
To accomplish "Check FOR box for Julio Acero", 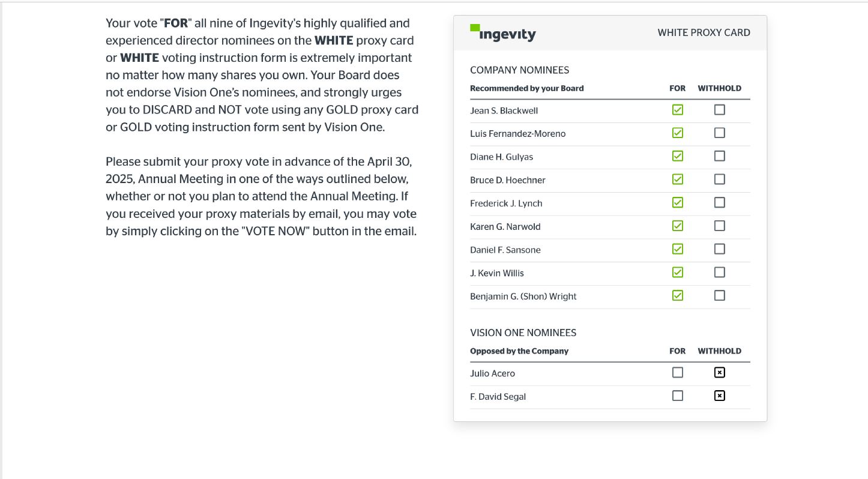I will click(x=678, y=373).
